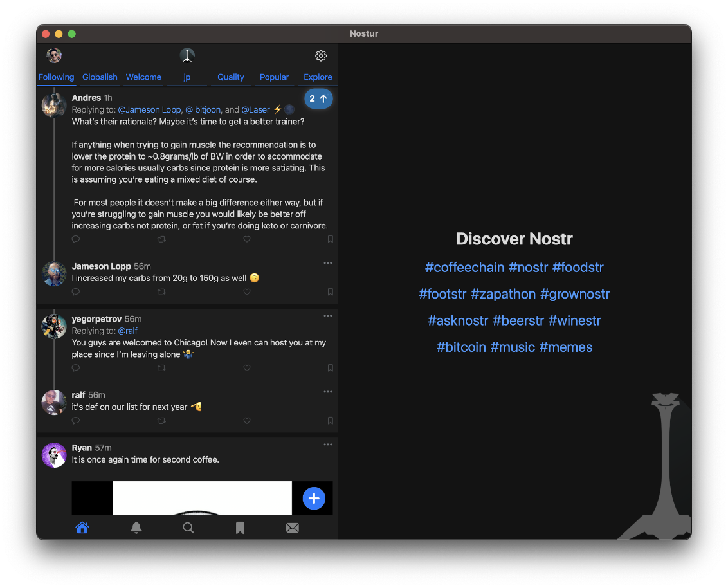Bookmark Jameson Lopp's post
The width and height of the screenshot is (728, 588).
[331, 292]
